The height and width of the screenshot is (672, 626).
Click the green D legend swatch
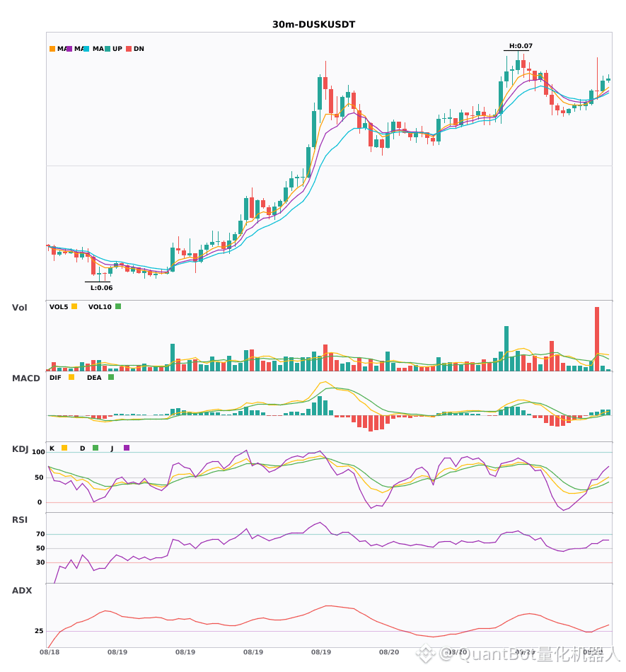click(x=95, y=448)
